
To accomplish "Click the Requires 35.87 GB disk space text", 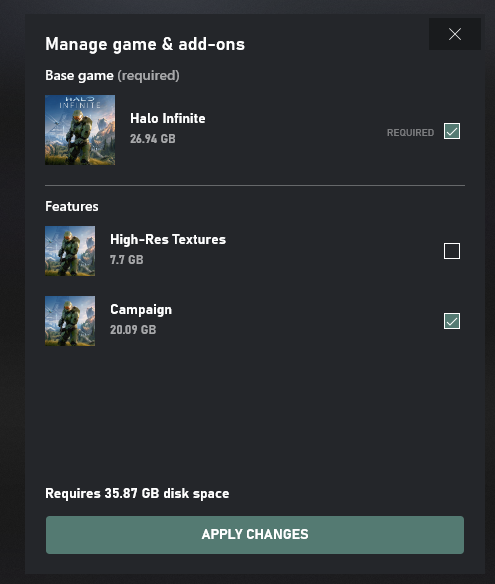I will pyautogui.click(x=137, y=493).
